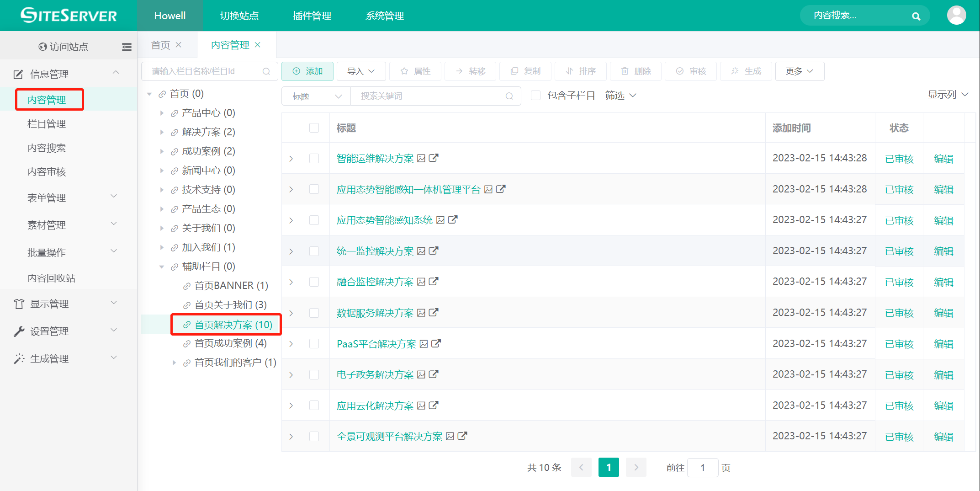
Task: Click the user avatar icon
Action: click(956, 16)
